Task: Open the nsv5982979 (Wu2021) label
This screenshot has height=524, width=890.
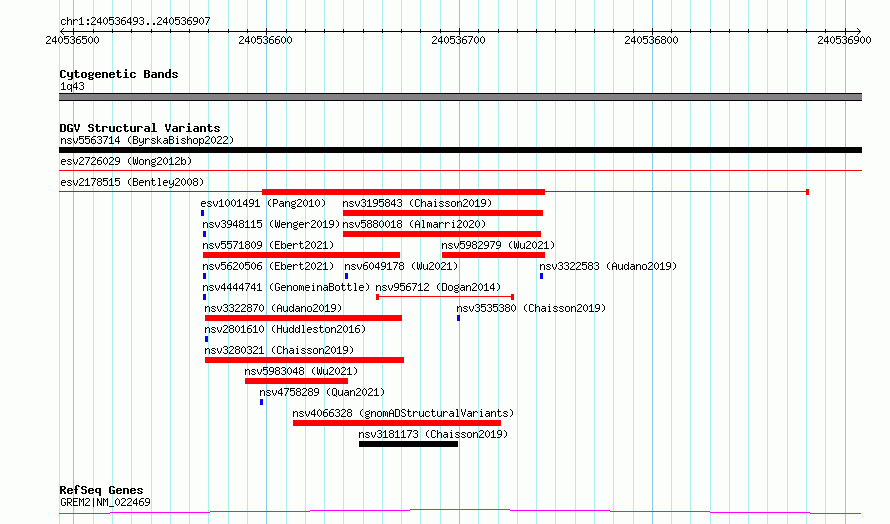Action: coord(498,245)
